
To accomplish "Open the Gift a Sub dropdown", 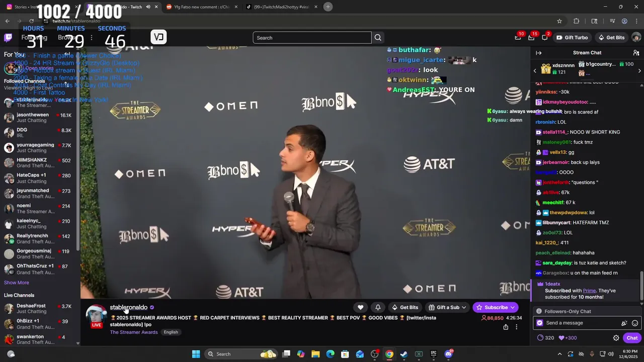I will [447, 307].
